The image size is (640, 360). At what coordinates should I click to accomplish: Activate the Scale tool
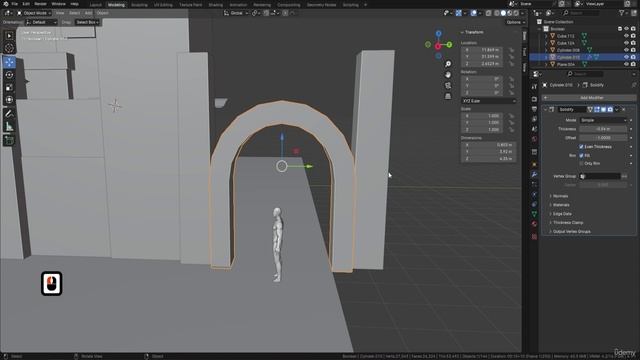click(x=9, y=88)
